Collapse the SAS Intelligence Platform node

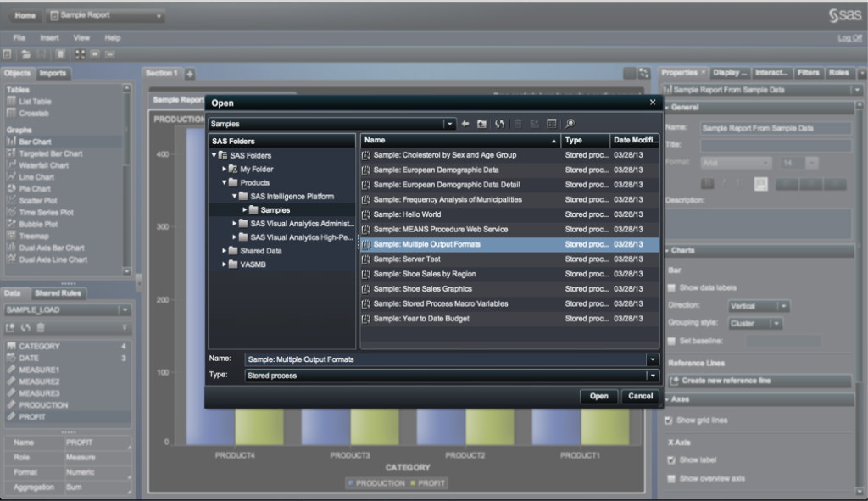(234, 197)
